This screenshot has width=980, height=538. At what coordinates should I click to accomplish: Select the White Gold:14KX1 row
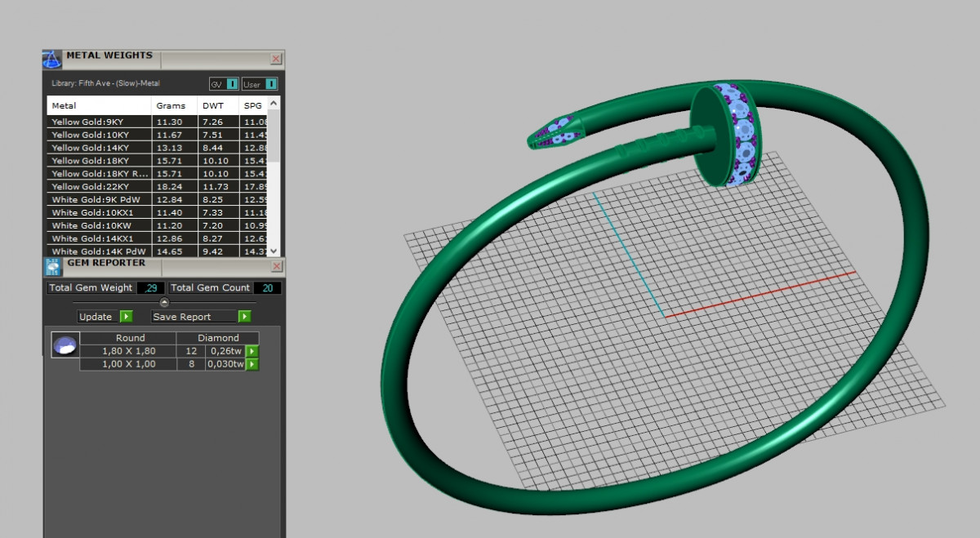click(158, 239)
